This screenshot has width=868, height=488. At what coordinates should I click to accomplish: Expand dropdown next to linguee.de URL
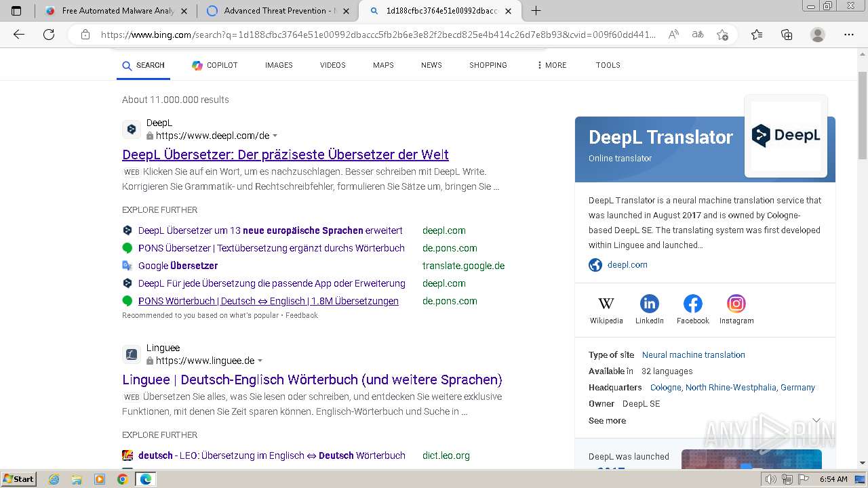pos(260,361)
